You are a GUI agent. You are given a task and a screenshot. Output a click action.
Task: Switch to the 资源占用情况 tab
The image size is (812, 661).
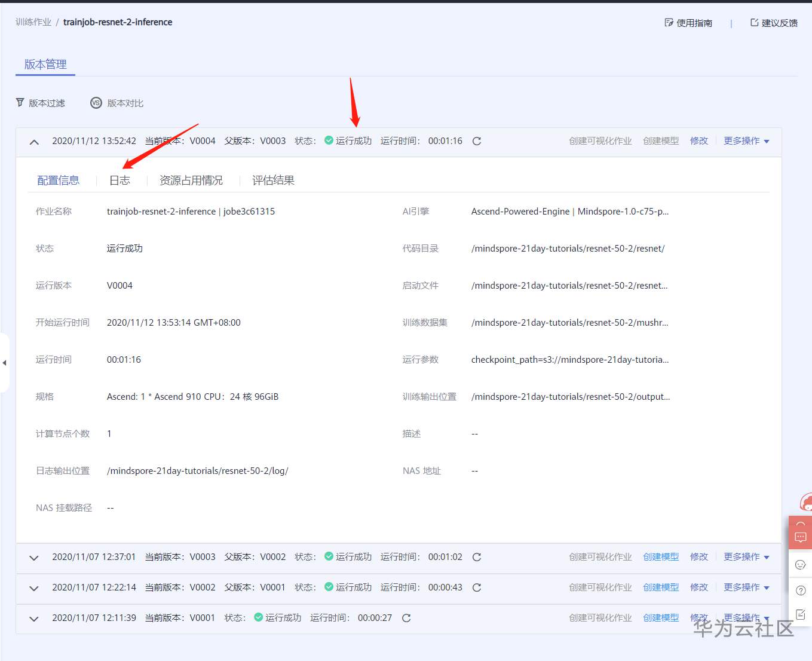click(x=191, y=180)
